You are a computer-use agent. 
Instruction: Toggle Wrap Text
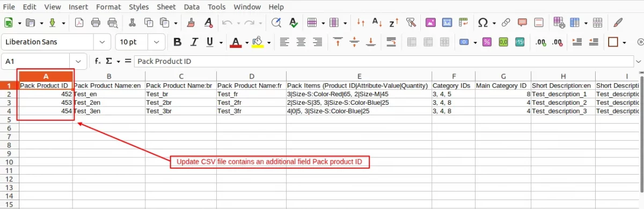[391, 42]
